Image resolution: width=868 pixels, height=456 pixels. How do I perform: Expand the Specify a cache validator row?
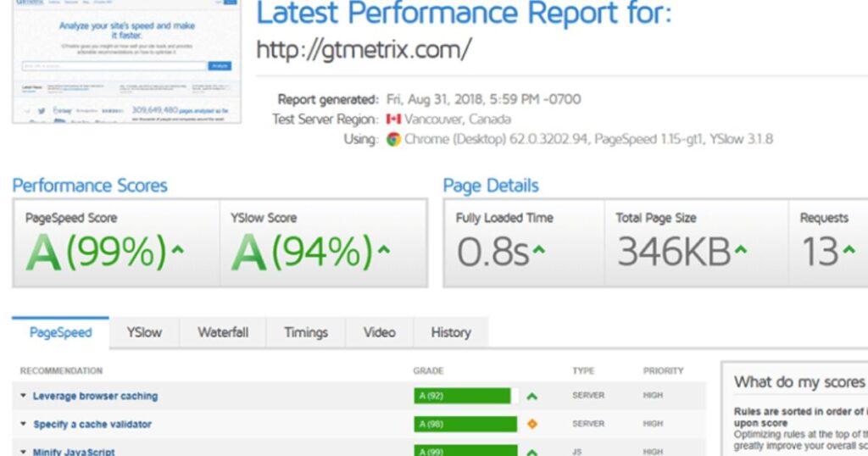(x=24, y=424)
